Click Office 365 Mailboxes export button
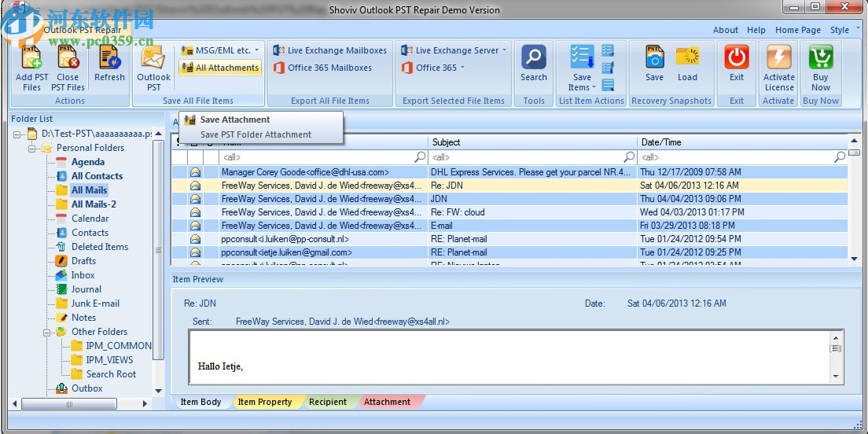 (x=329, y=68)
